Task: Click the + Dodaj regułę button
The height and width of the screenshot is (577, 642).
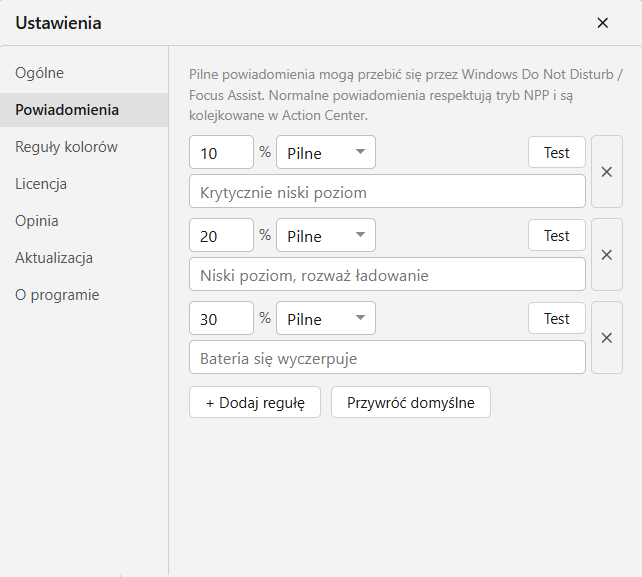Action: (255, 402)
